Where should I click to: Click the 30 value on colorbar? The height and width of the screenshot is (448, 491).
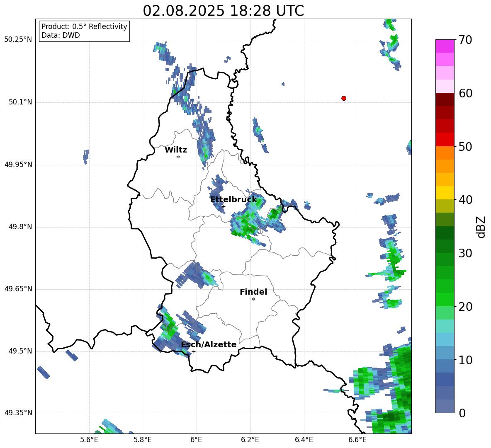pos(465,253)
